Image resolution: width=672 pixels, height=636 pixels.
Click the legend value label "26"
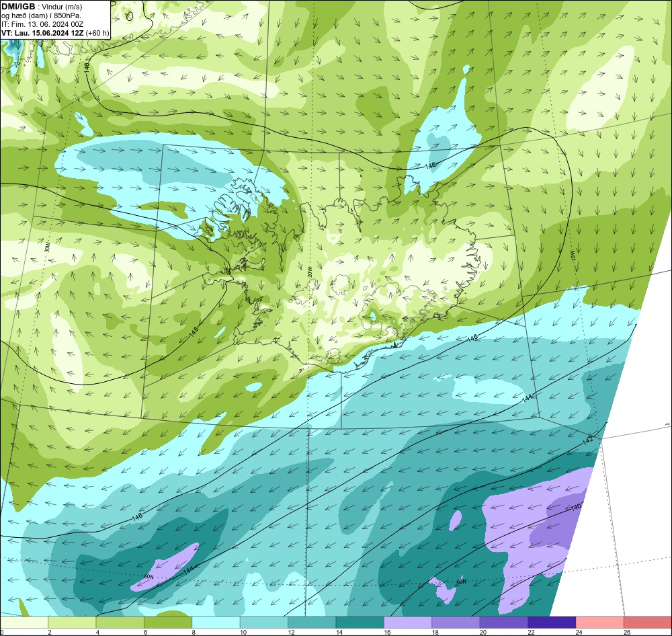pos(627,632)
